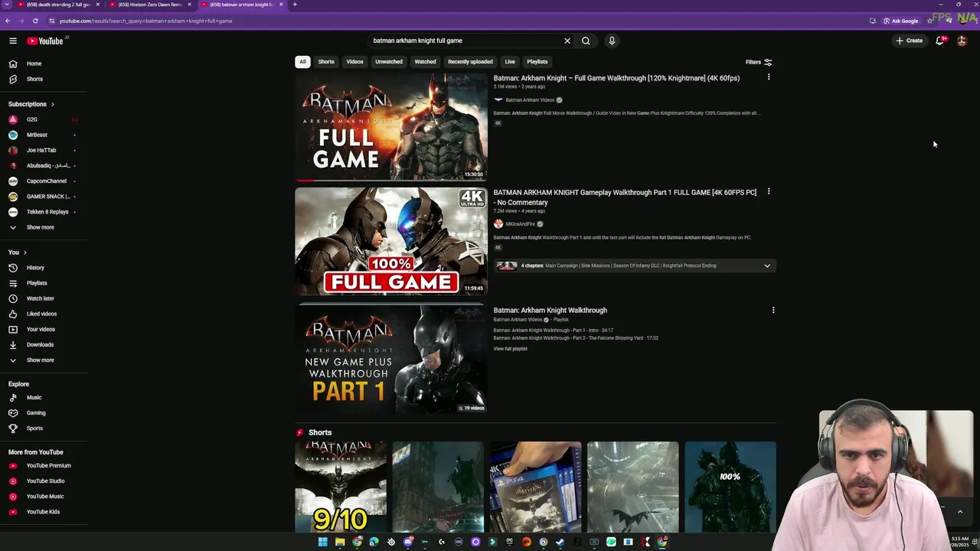Open YouTube Kids
Viewport: 980px width, 551px height.
click(x=44, y=511)
